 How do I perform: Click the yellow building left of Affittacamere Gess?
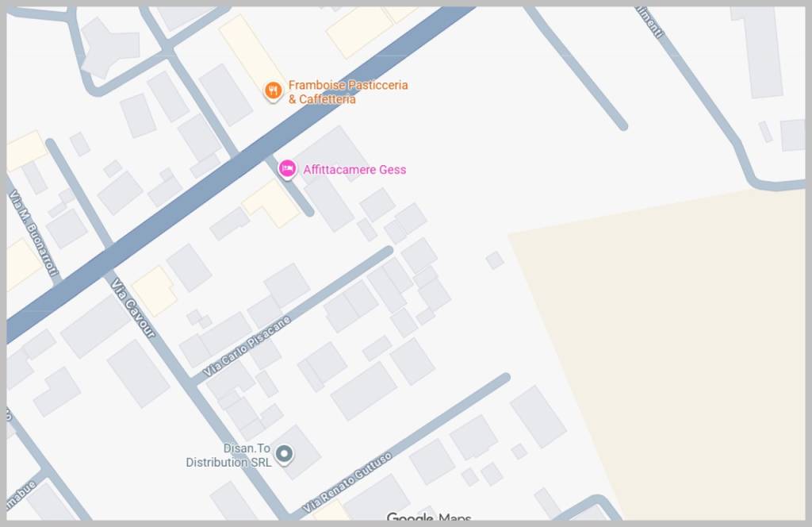click(271, 203)
